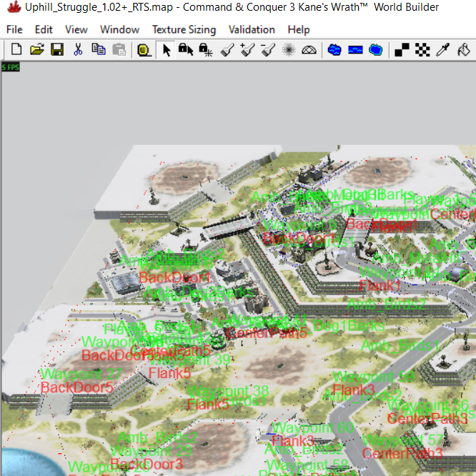Open the Validation menu
The image size is (476, 476).
(252, 29)
